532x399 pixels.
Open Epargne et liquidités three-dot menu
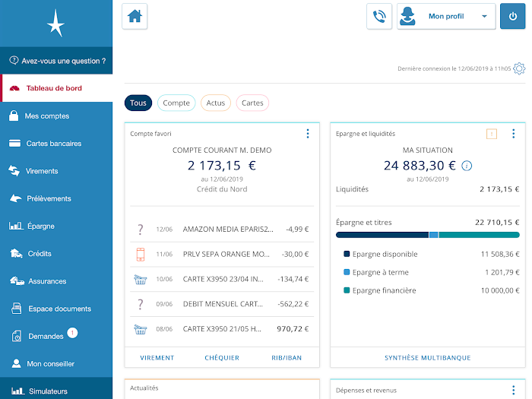coord(514,134)
